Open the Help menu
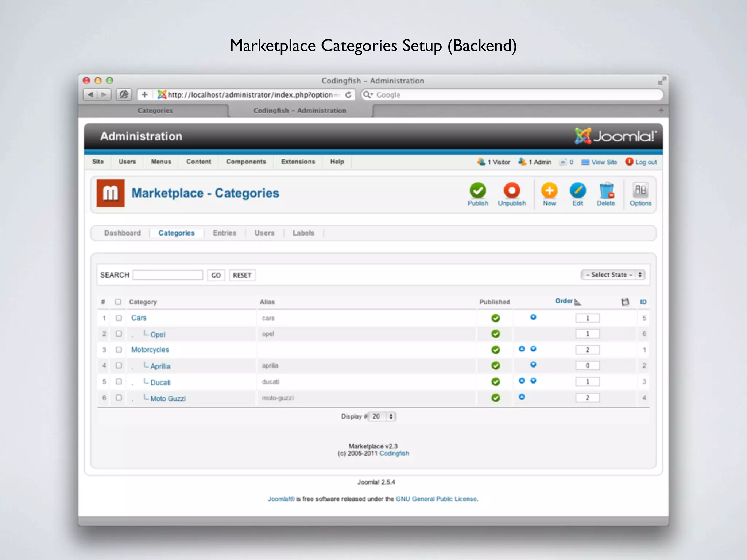Image resolution: width=747 pixels, height=560 pixels. point(337,162)
